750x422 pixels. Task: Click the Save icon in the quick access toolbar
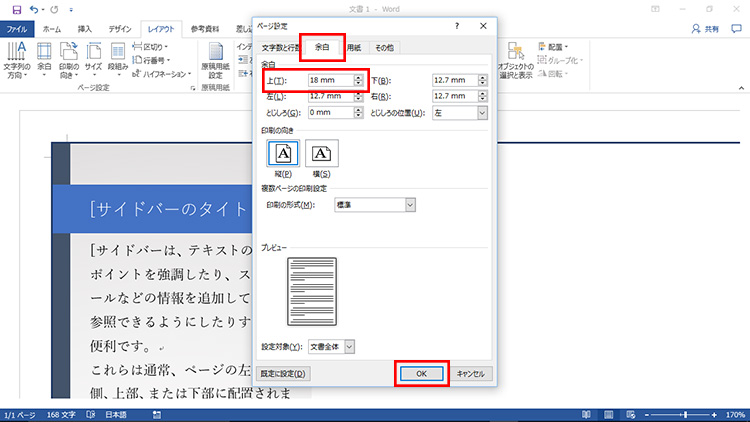pos(16,9)
